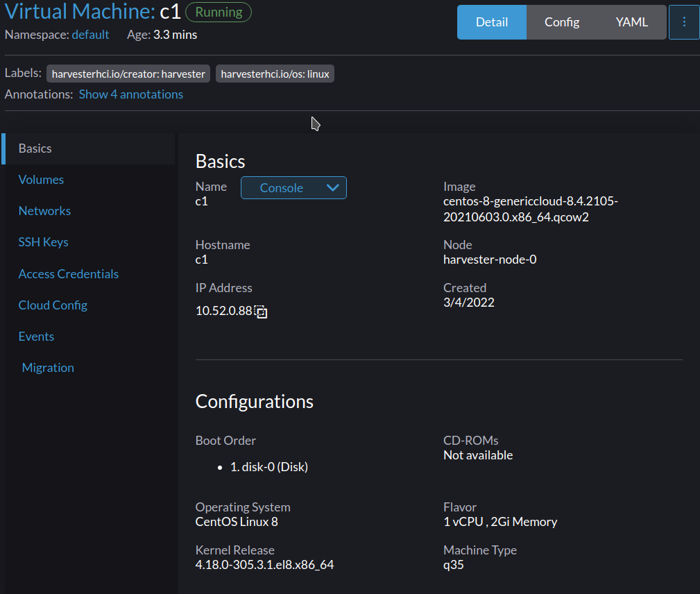Select Volumes in the sidebar
The height and width of the screenshot is (594, 700).
41,179
